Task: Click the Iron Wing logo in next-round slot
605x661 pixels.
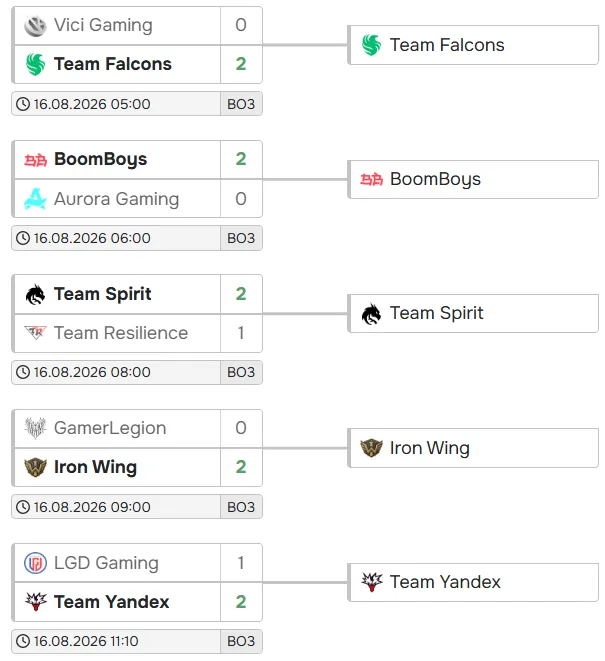Action: coord(371,448)
